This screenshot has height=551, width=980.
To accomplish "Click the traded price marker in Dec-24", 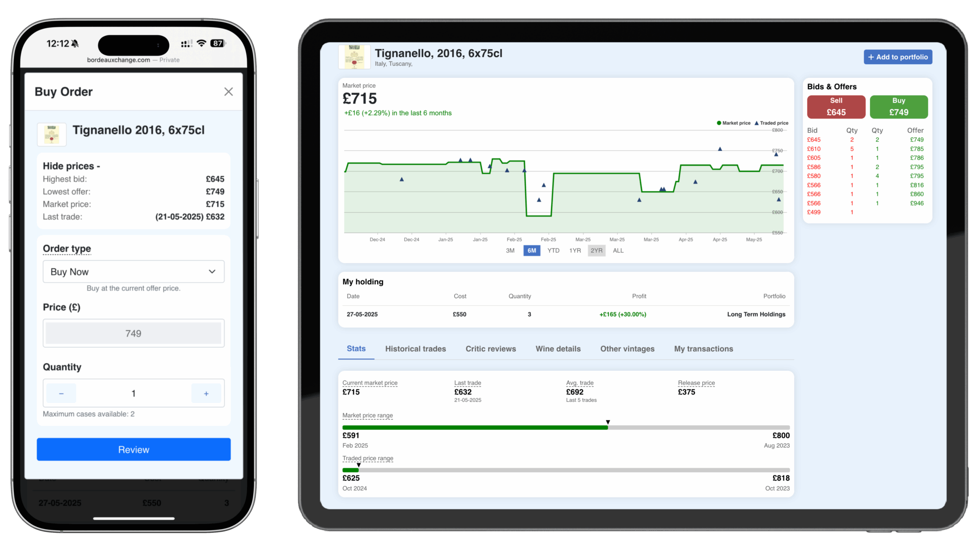I will (x=402, y=179).
